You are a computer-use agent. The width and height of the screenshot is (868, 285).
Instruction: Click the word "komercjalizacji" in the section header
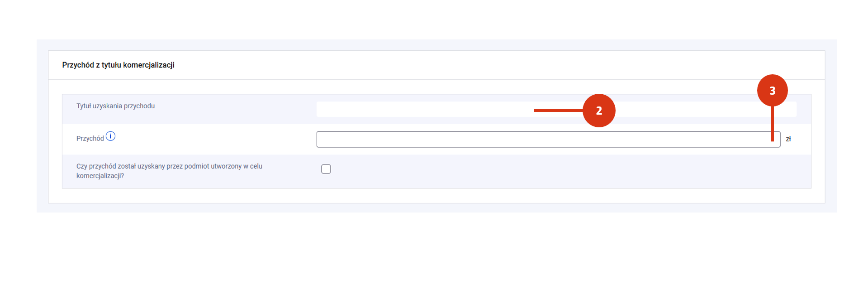tap(149, 65)
